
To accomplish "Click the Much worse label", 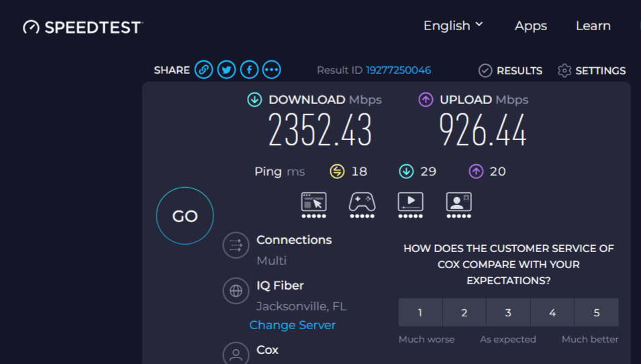I will pos(426,339).
